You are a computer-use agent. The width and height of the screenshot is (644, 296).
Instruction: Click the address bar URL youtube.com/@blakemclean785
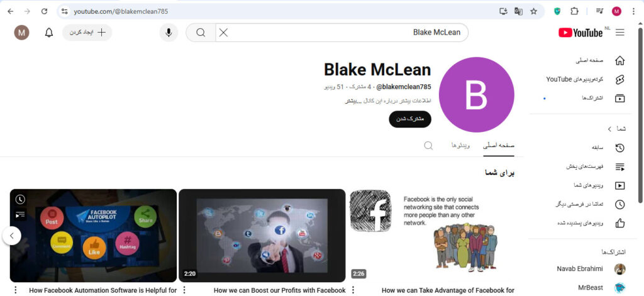(x=121, y=11)
